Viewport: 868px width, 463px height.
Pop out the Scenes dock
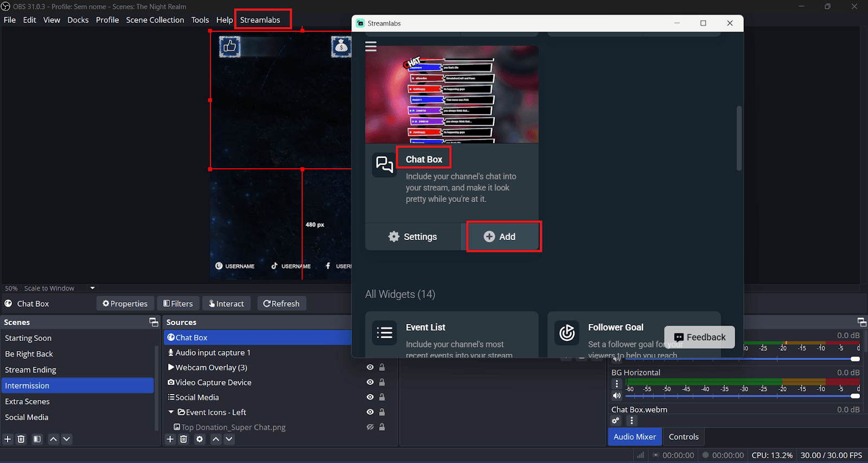(154, 322)
